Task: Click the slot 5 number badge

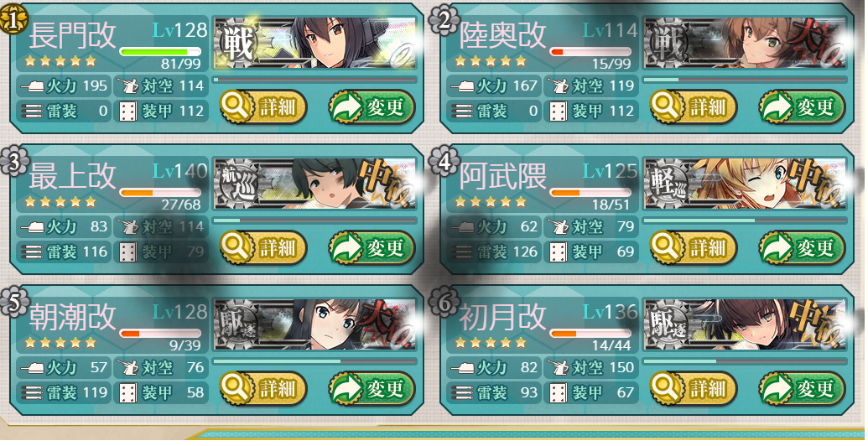Action: [x=14, y=302]
